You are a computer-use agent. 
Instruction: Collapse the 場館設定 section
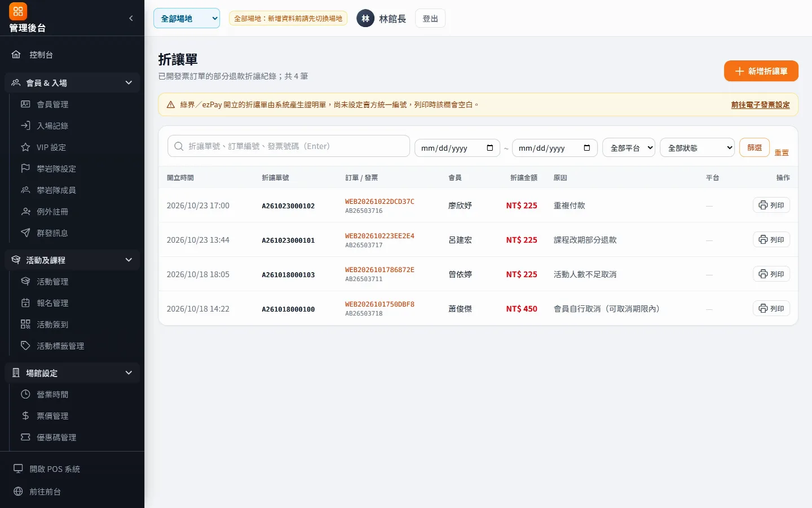pyautogui.click(x=72, y=373)
